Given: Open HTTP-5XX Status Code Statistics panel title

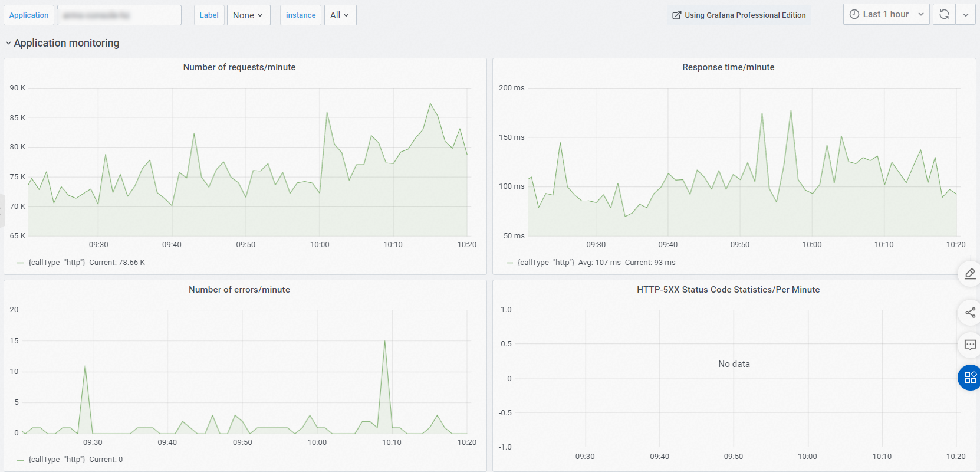Looking at the screenshot, I should click(728, 290).
